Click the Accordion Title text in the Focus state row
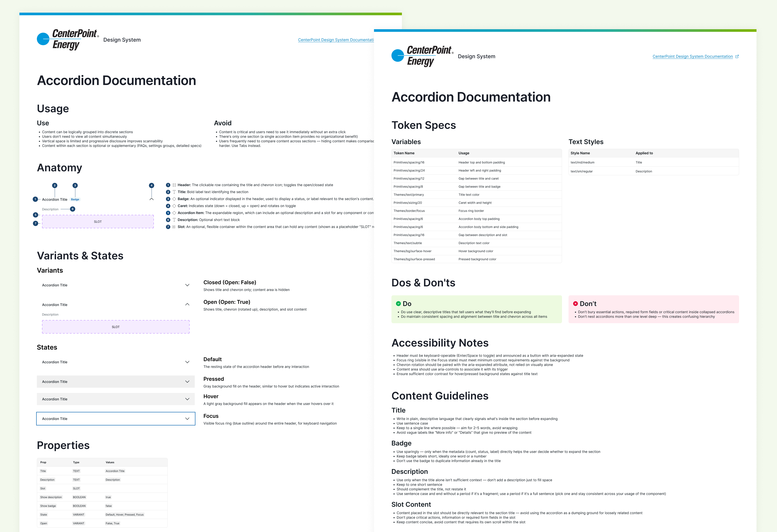 point(55,419)
